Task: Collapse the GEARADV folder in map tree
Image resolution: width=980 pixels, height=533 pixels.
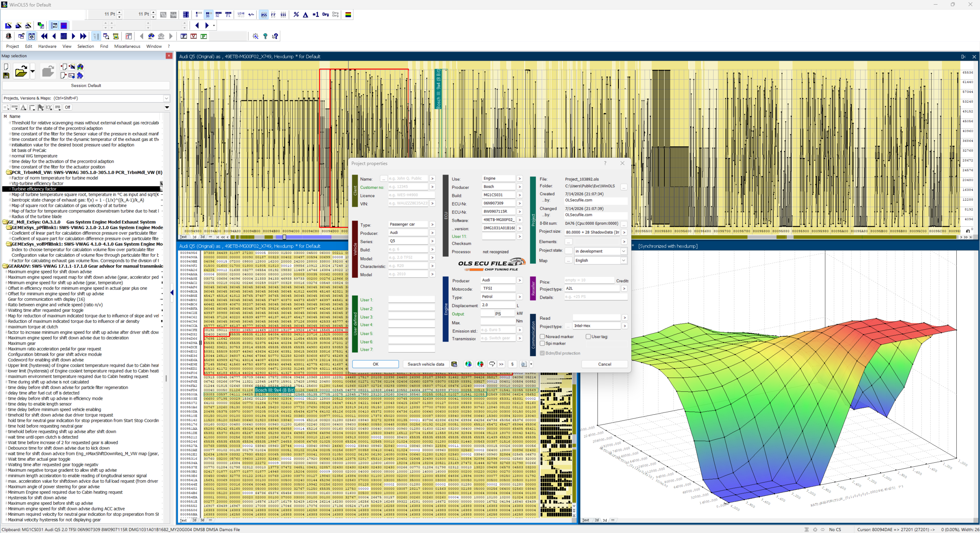Action: [5, 266]
